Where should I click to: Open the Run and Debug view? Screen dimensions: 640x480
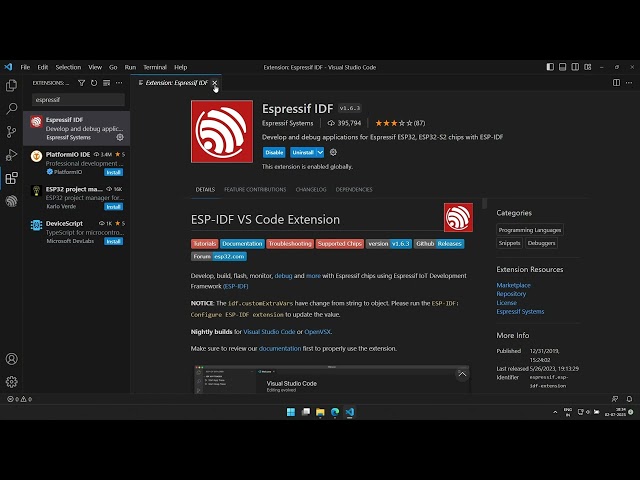point(11,155)
